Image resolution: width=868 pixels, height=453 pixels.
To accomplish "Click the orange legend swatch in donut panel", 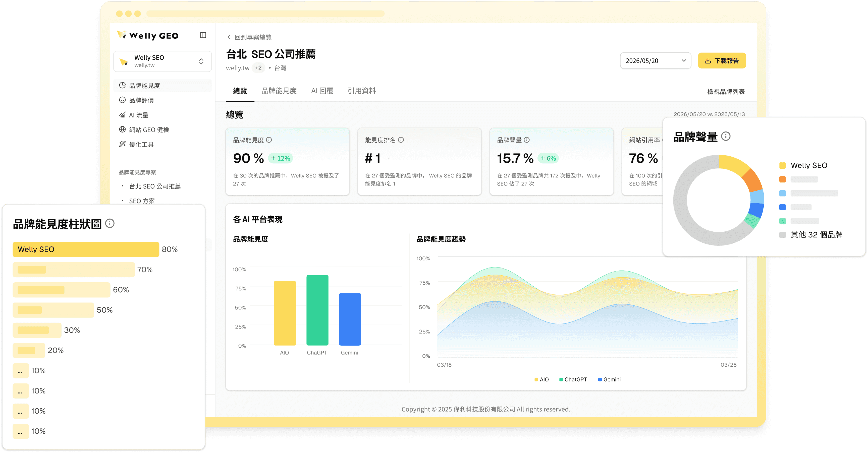I will [782, 179].
